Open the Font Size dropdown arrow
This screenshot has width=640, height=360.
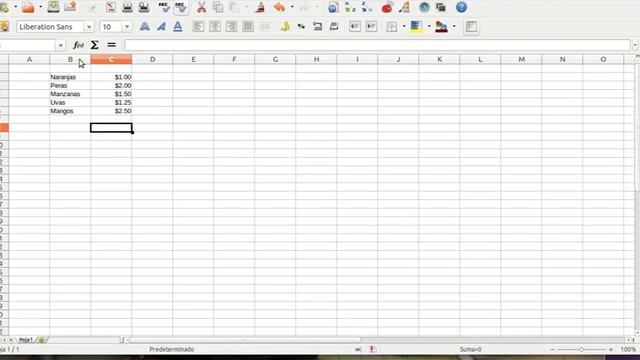127,27
